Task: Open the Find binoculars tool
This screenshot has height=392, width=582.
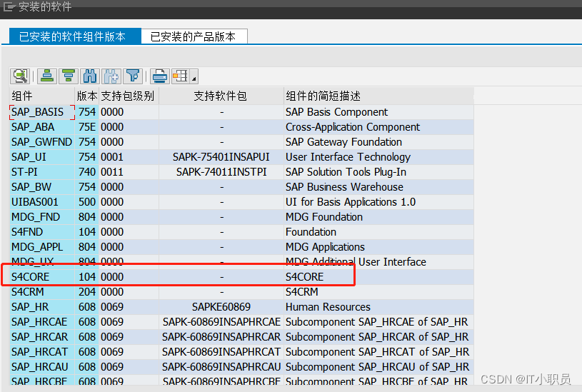Action: (90, 76)
